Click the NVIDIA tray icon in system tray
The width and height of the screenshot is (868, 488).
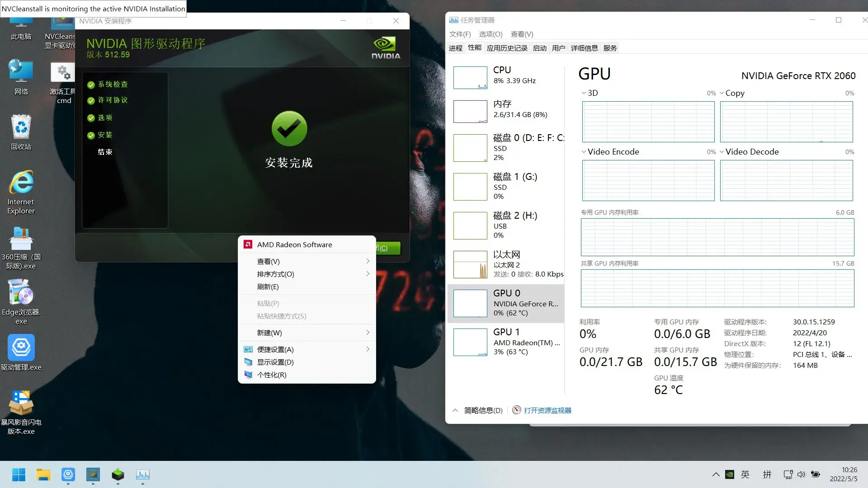pyautogui.click(x=730, y=474)
